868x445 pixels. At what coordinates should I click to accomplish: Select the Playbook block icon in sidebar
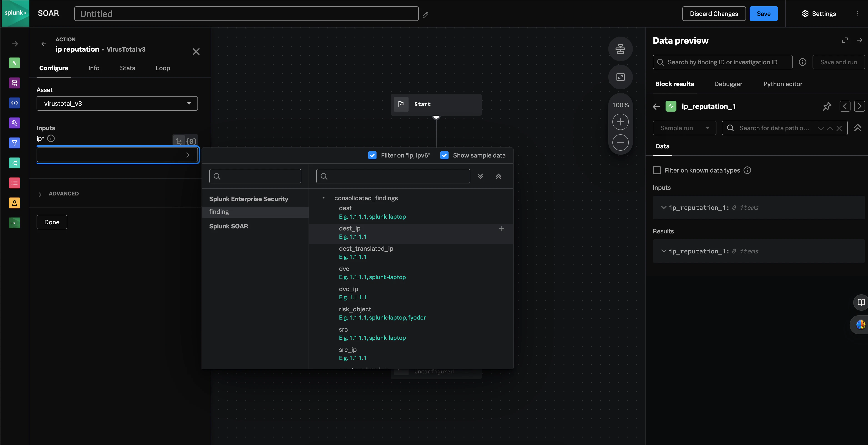click(15, 83)
